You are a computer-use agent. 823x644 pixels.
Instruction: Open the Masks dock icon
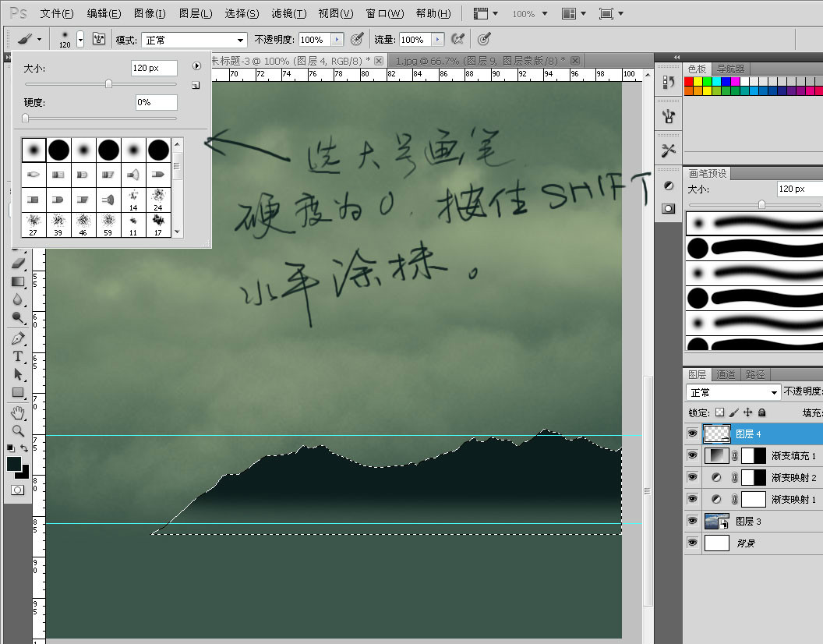click(668, 208)
